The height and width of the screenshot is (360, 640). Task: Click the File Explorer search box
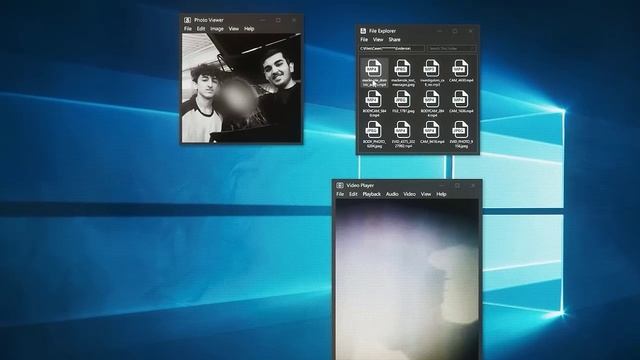click(451, 49)
